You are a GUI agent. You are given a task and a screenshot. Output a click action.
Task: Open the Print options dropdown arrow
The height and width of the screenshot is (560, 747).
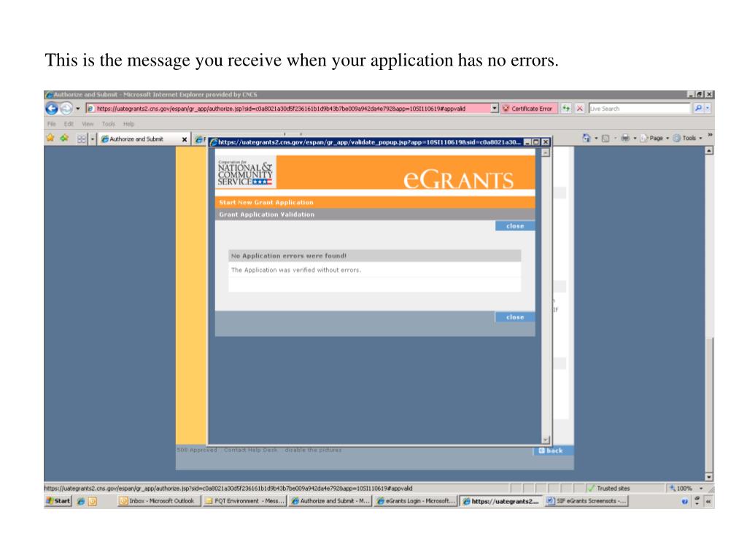pos(635,138)
